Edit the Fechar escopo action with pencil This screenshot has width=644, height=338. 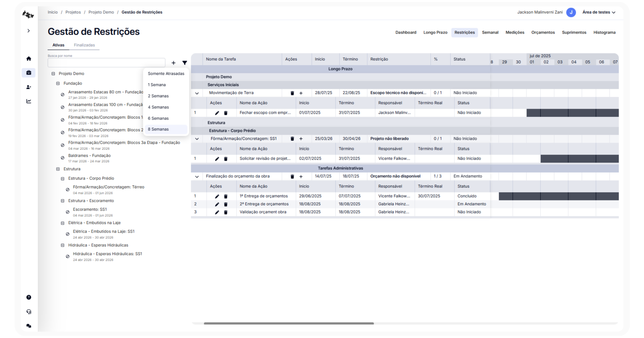[217, 113]
